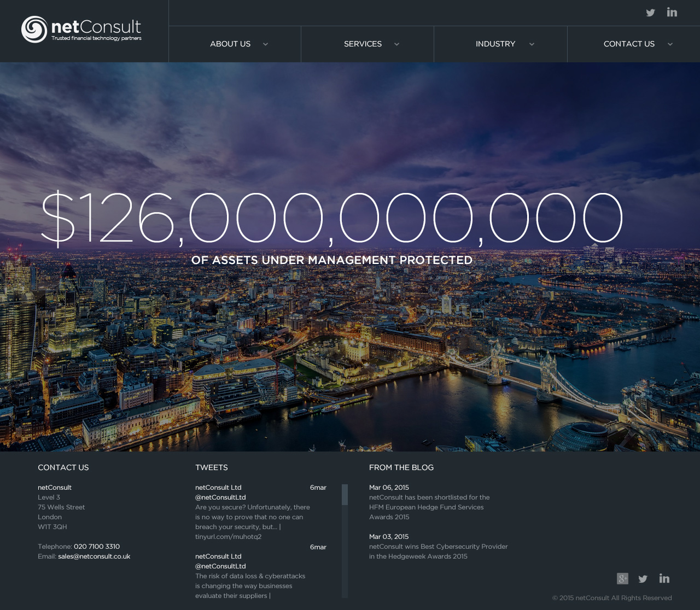Screen dimensions: 700x610
Task: Open Google Plus icon in footer
Action: point(622,578)
